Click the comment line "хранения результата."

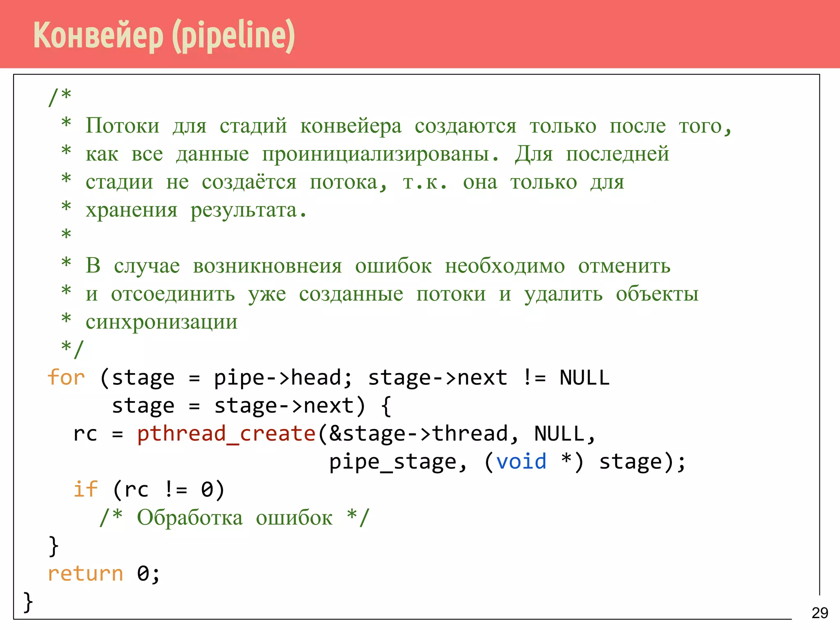196,210
